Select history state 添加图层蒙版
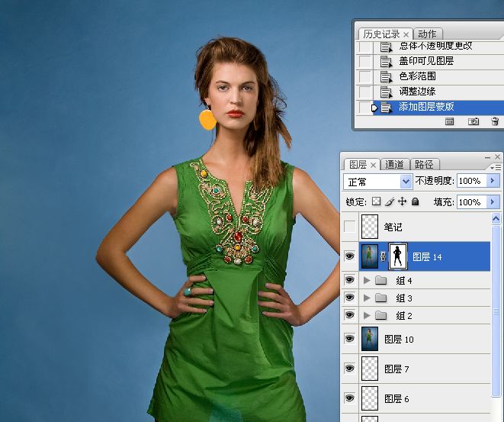Image resolution: width=504 pixels, height=422 pixels. pyautogui.click(x=438, y=107)
